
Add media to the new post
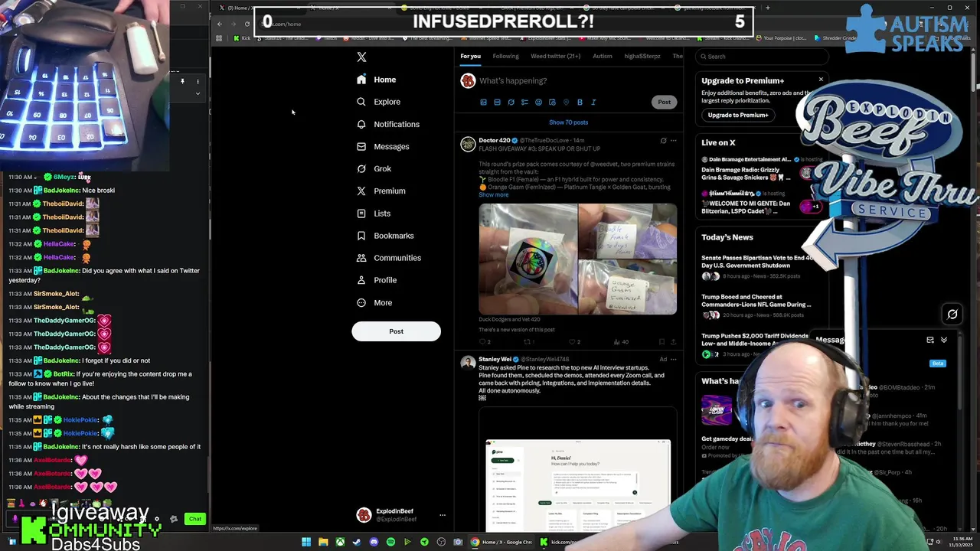pyautogui.click(x=483, y=102)
